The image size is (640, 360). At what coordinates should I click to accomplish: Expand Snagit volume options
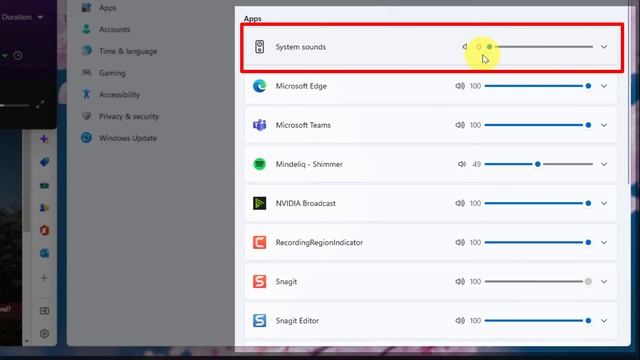click(604, 282)
